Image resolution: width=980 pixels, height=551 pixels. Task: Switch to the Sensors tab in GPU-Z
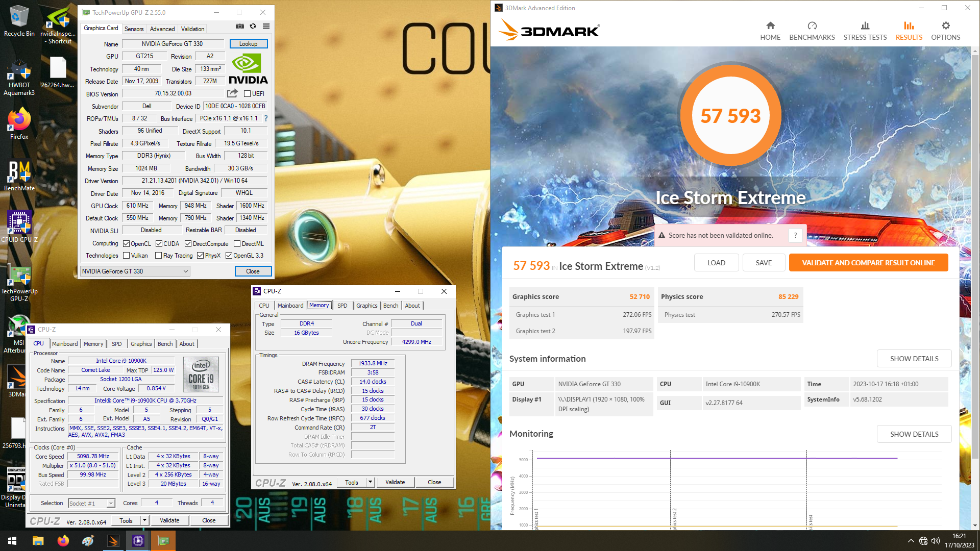tap(134, 29)
